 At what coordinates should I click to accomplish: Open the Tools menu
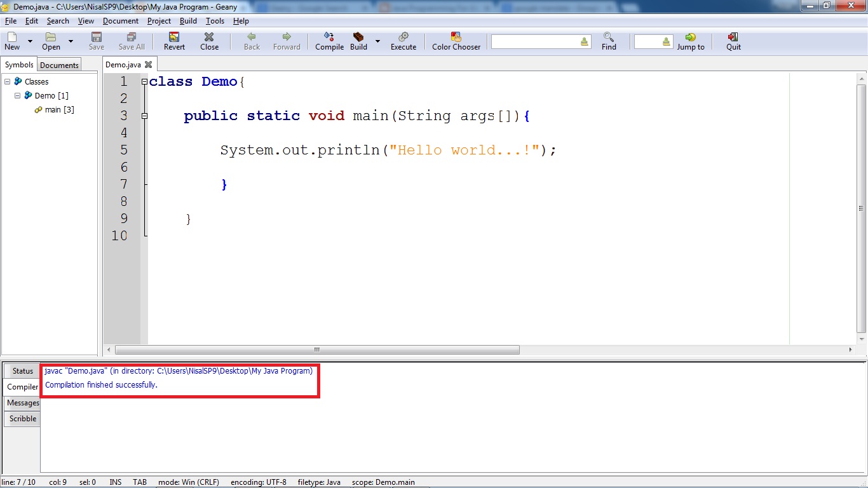point(215,21)
